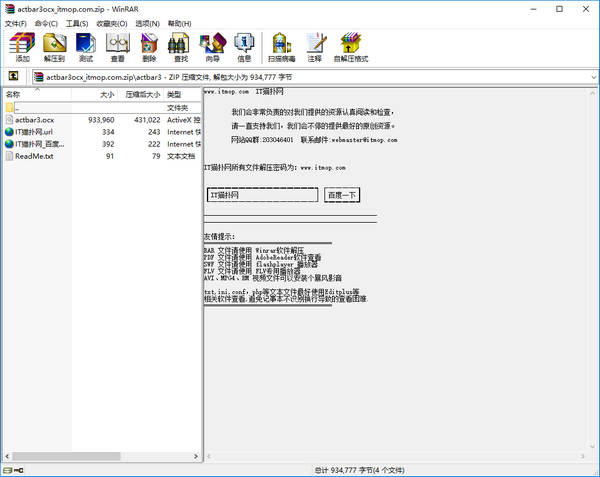Open the 选项(N) menu
The width and height of the screenshot is (600, 477).
[147, 24]
